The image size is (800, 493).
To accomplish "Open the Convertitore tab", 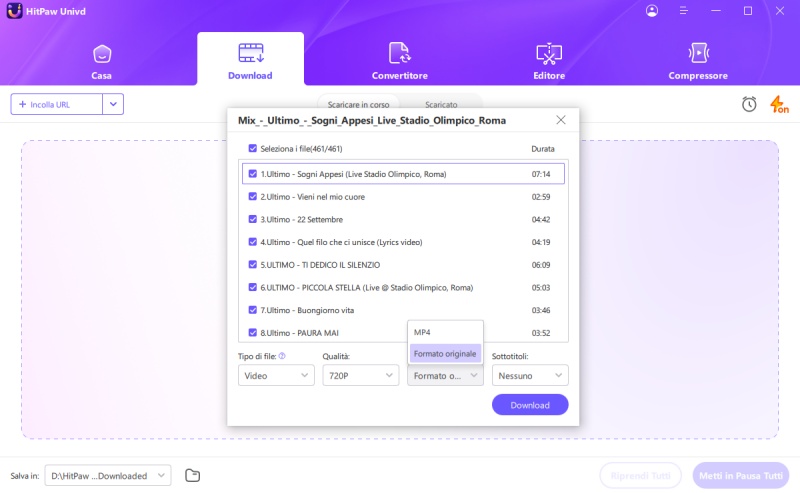I will 399,62.
